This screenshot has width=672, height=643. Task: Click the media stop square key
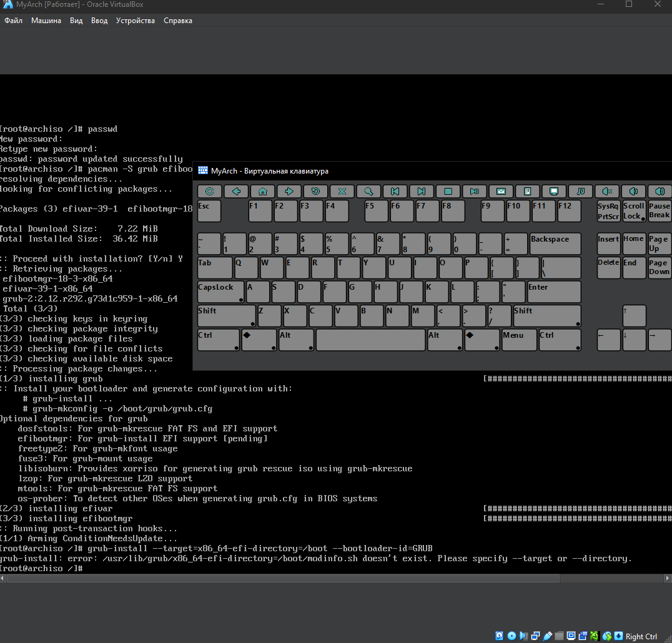point(448,191)
